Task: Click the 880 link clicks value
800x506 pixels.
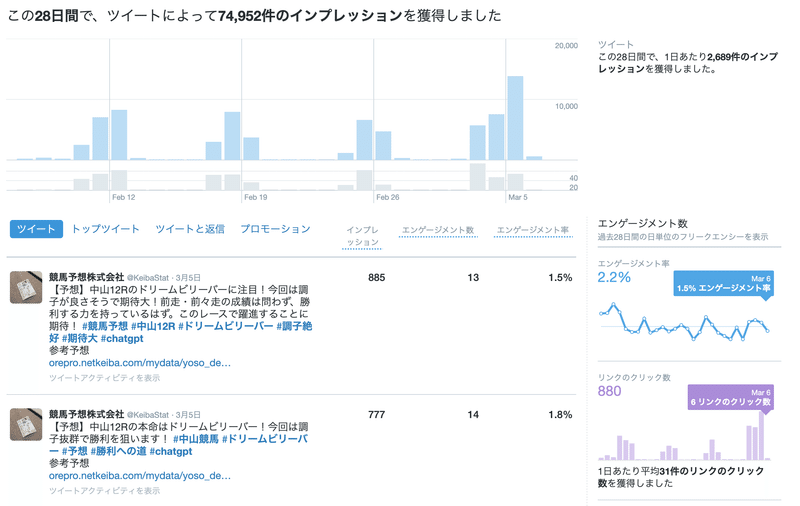Action: pos(610,391)
